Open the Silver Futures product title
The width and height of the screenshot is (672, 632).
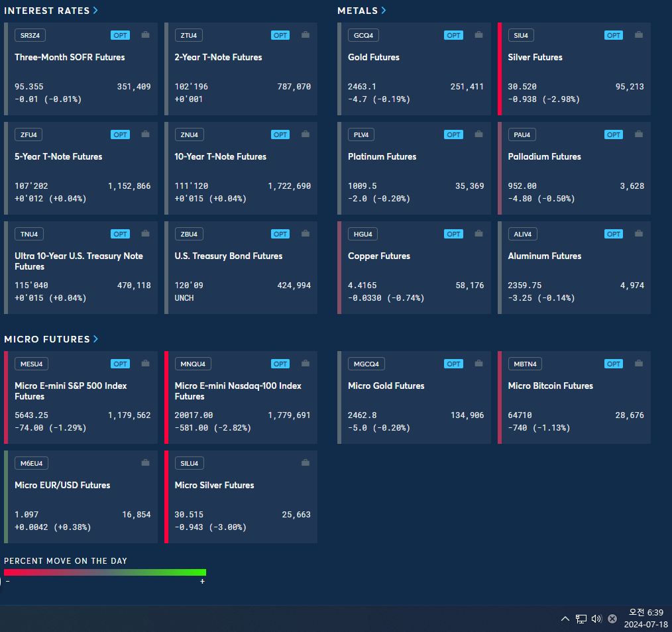[x=535, y=57]
